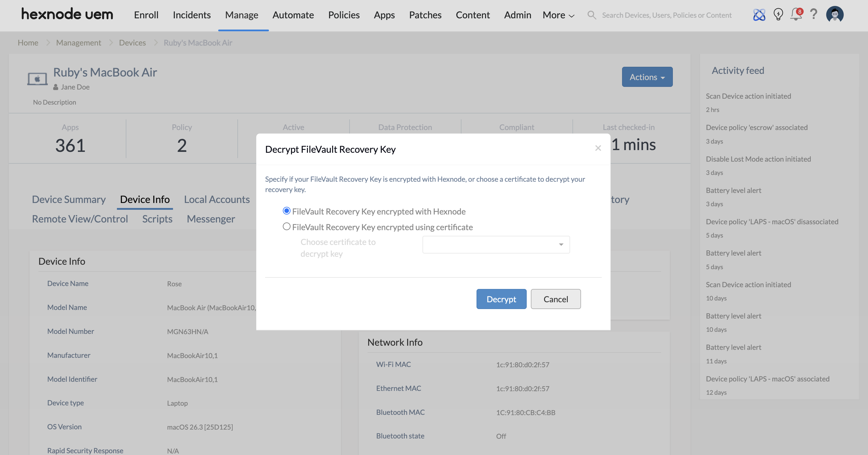Click Last checked-in 1 mins value

[x=634, y=145]
